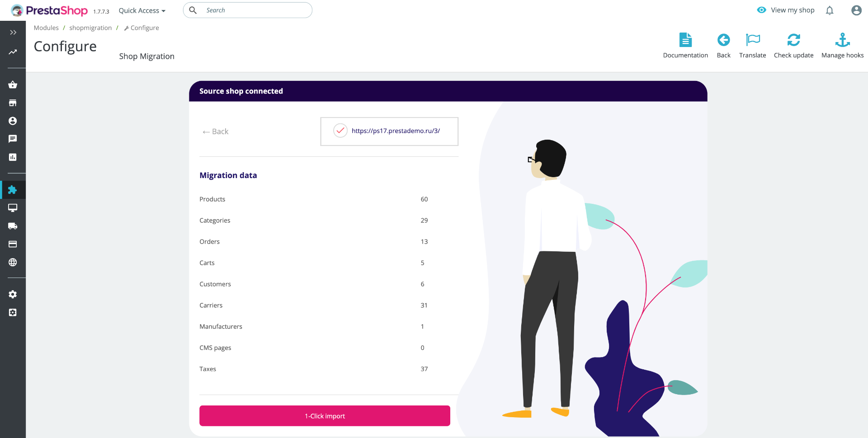The height and width of the screenshot is (438, 868).
Task: Click the Check update refresh icon
Action: [x=793, y=40]
